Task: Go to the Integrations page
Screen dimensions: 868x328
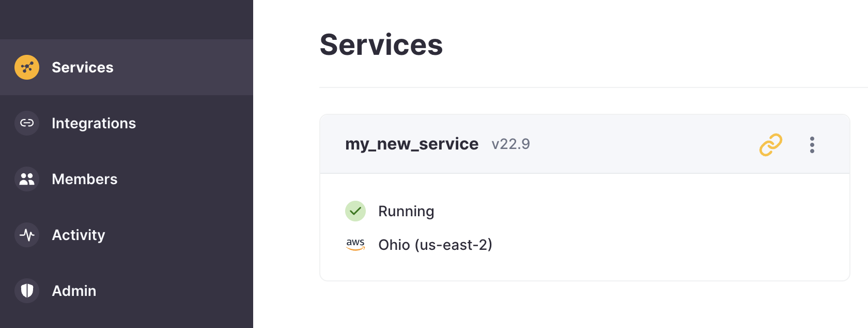Action: click(94, 123)
